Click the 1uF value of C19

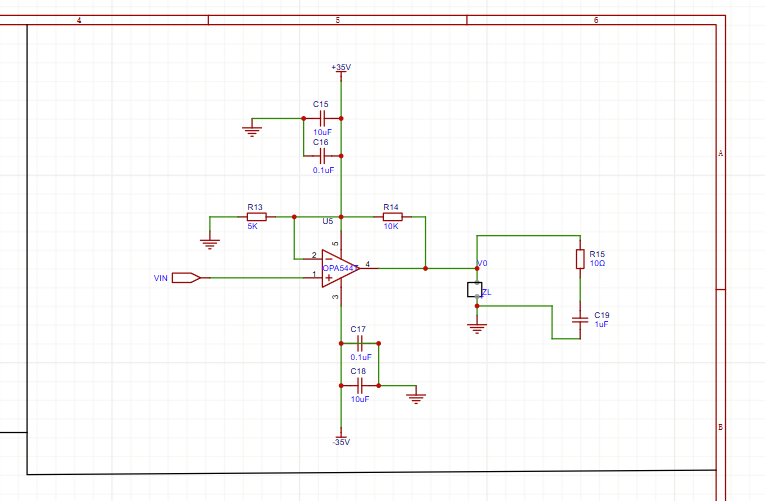[601, 324]
